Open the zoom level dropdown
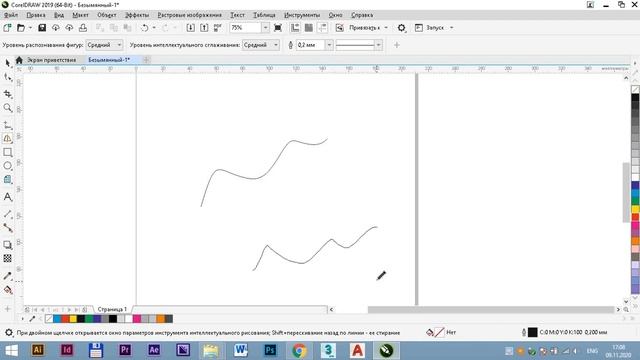This screenshot has width=640, height=360. tap(265, 28)
